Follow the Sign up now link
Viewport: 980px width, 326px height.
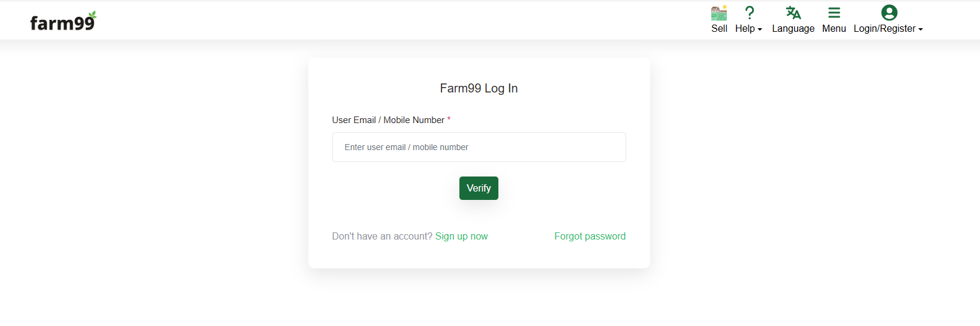(x=461, y=237)
